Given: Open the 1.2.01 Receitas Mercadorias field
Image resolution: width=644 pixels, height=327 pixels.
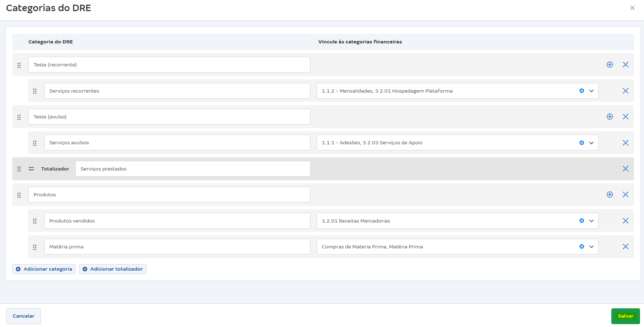Looking at the screenshot, I should coord(457,221).
